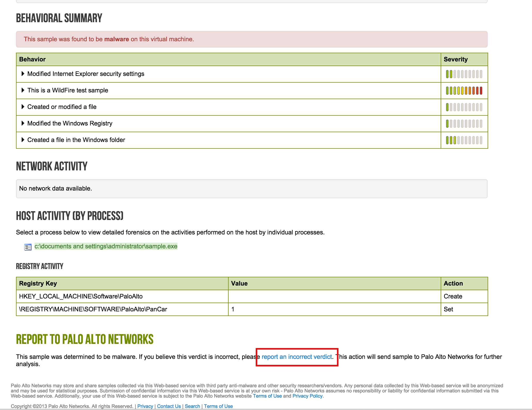Click the Search footer link

pos(192,406)
